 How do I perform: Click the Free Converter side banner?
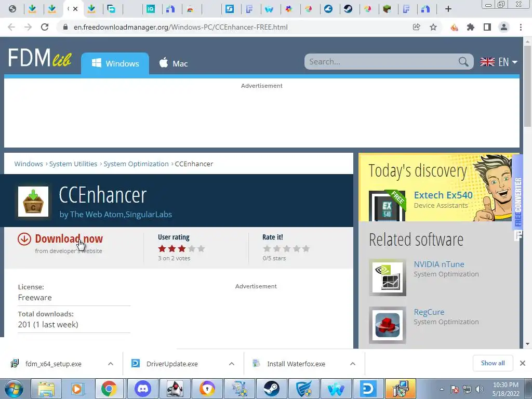[517, 198]
